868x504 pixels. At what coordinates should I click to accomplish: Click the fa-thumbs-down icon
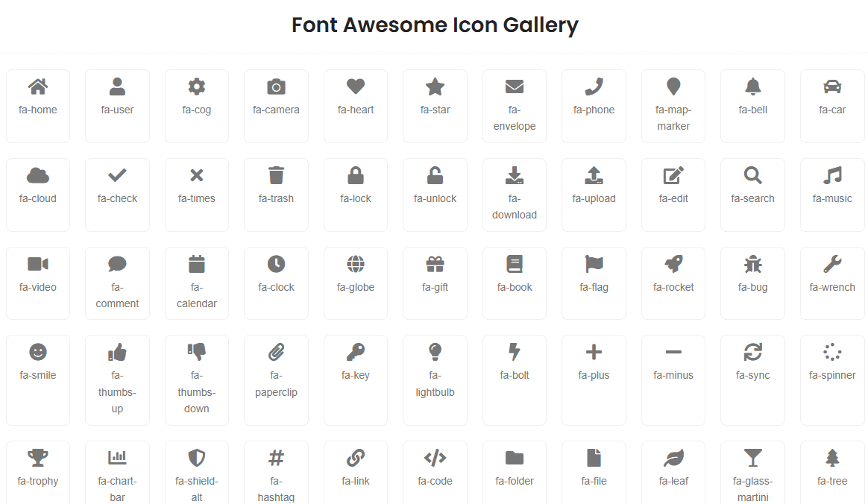tap(197, 352)
